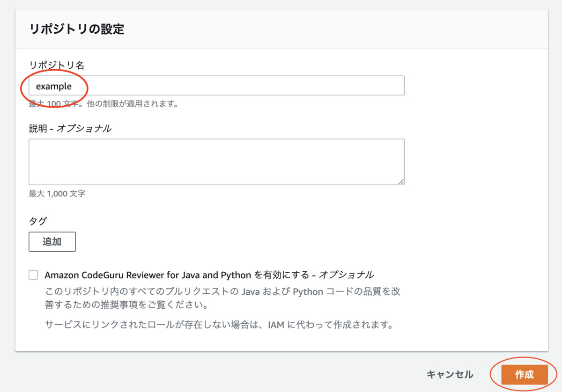Click the 説明 - オプショナル label
This screenshot has width=562, height=392.
click(70, 128)
